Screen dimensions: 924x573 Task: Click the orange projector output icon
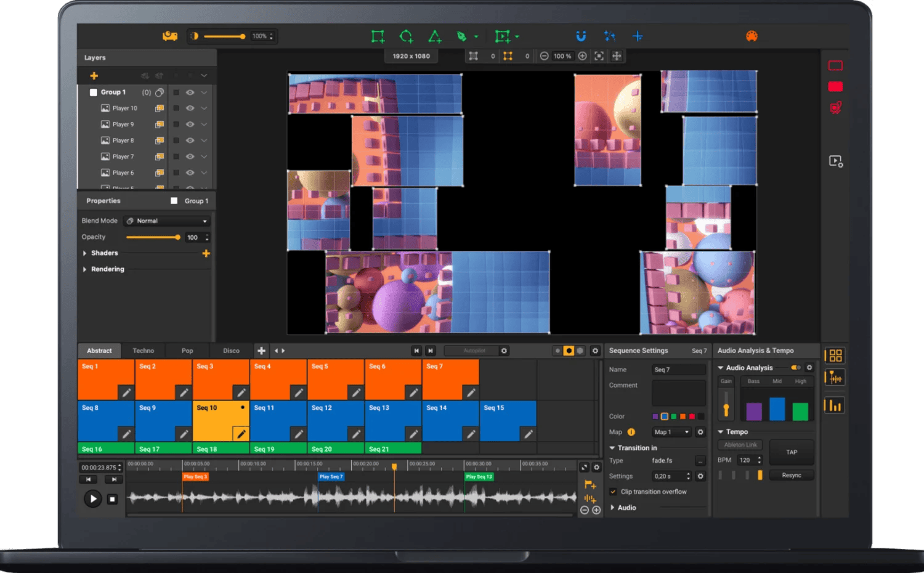pyautogui.click(x=170, y=36)
